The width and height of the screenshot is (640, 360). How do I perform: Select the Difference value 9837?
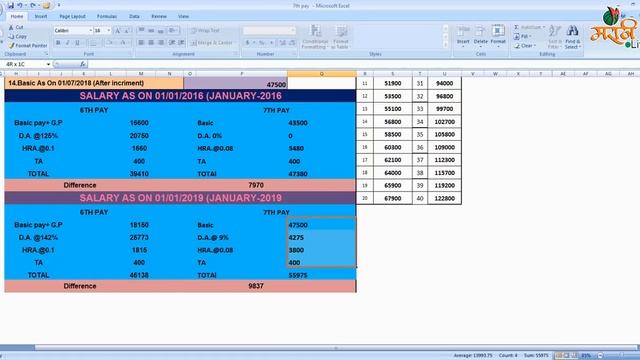tap(256, 286)
